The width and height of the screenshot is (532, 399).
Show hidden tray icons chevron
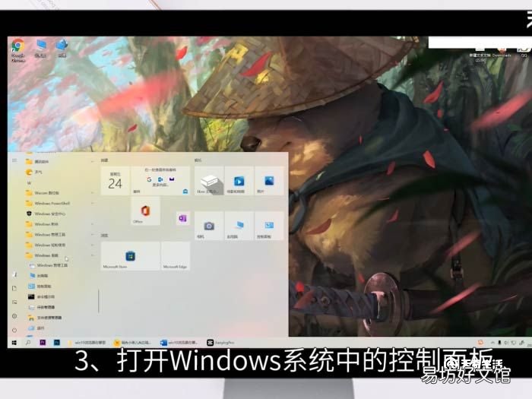coord(492,343)
